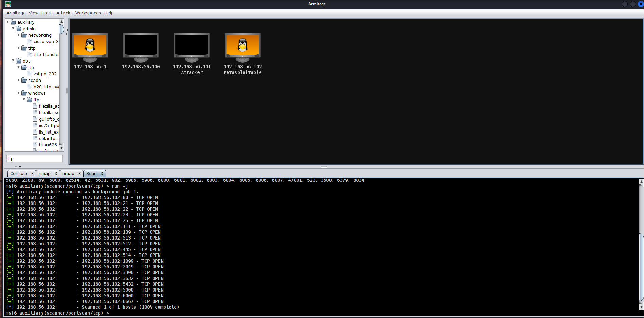Open the Armitage menu
Image resolution: width=644 pixels, height=318 pixels.
point(16,13)
